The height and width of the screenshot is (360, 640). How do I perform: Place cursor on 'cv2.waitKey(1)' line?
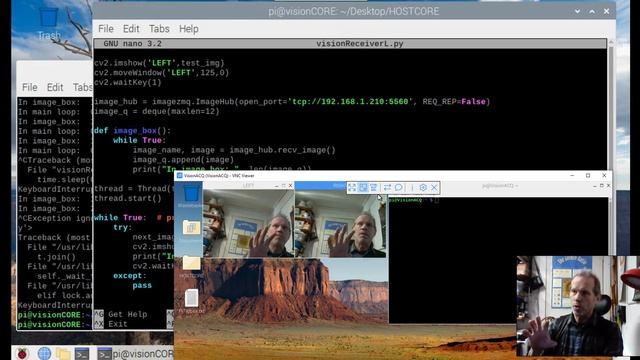128,82
